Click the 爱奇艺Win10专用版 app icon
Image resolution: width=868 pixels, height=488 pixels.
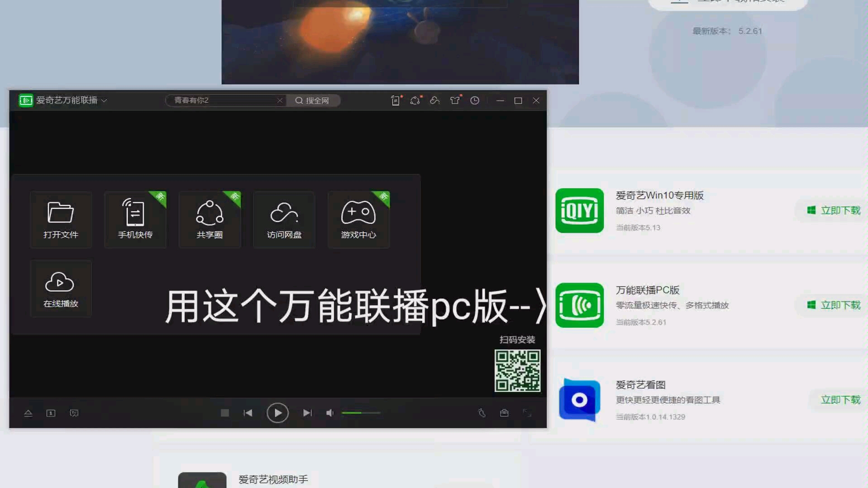[x=579, y=211]
